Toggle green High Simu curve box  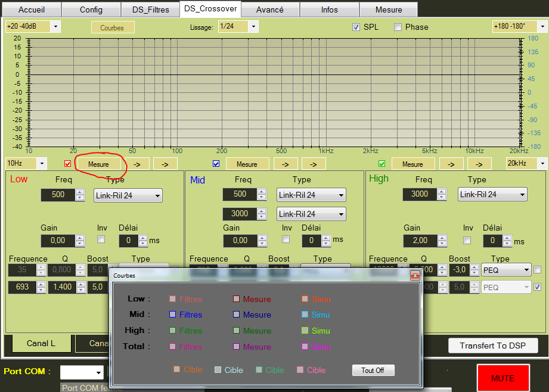click(x=305, y=331)
